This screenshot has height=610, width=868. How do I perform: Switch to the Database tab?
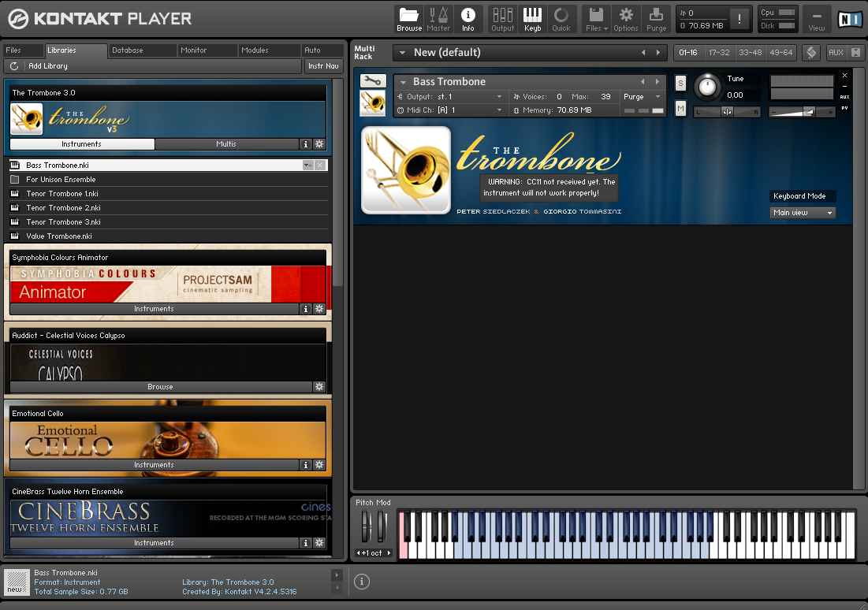pyautogui.click(x=142, y=50)
